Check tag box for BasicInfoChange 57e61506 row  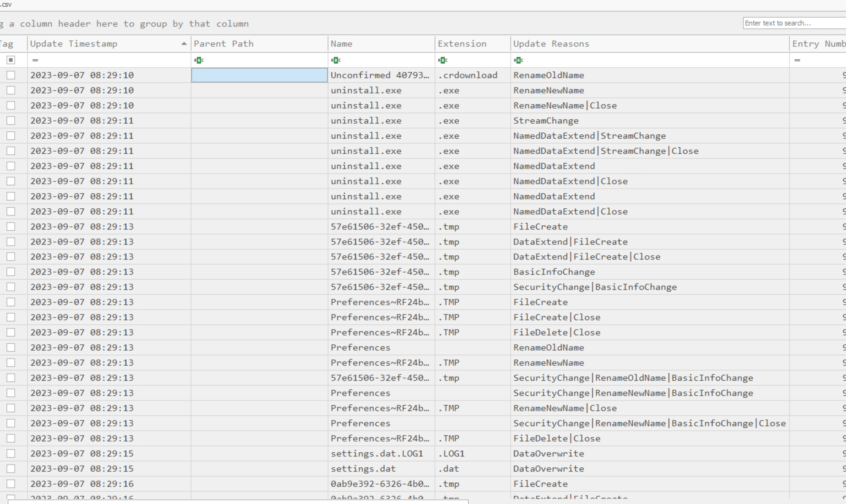point(11,272)
